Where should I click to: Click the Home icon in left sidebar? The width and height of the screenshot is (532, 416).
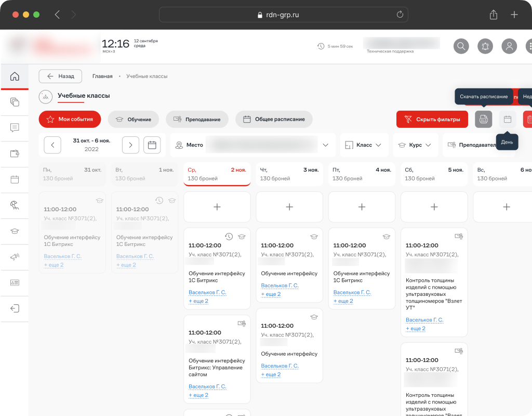(x=15, y=76)
